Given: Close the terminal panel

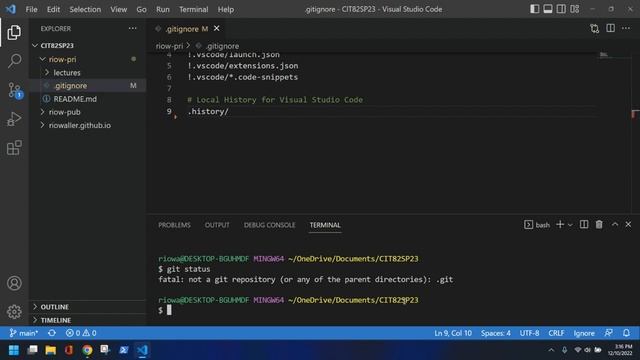Looking at the screenshot, I should (628, 224).
